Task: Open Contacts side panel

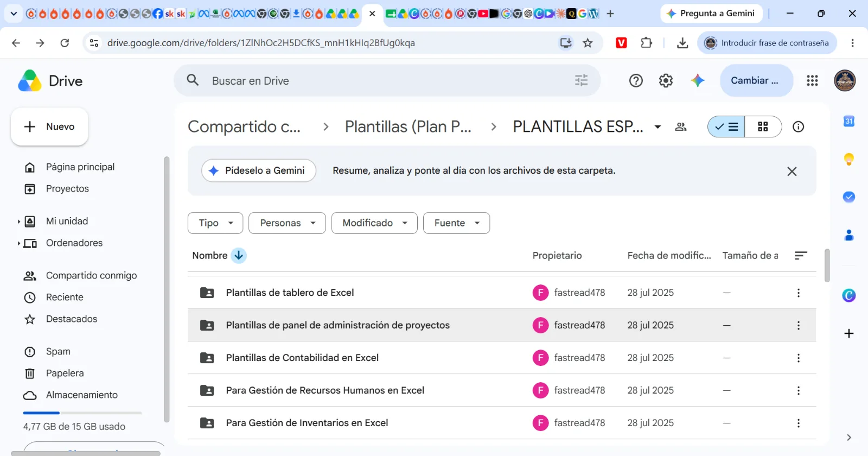Action: 849,235
